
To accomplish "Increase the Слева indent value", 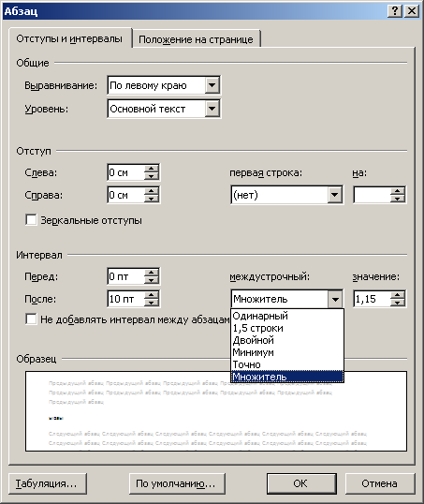I will (152, 169).
